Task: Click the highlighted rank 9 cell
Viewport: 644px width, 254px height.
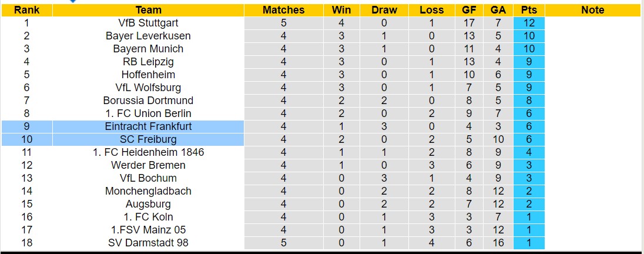Action: click(26, 126)
